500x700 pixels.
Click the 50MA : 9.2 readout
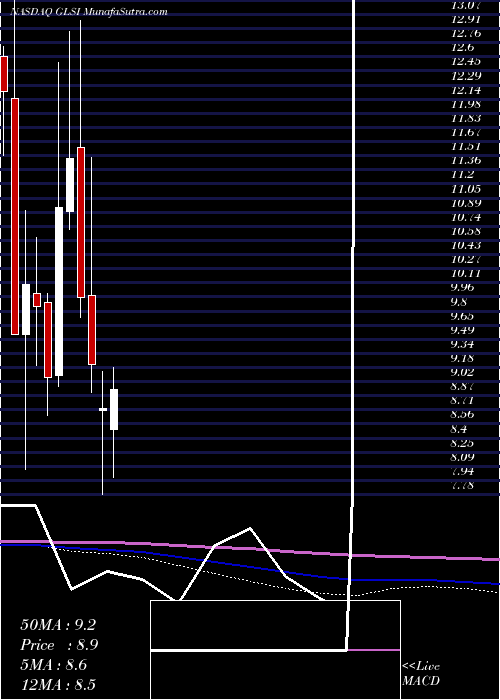58,625
